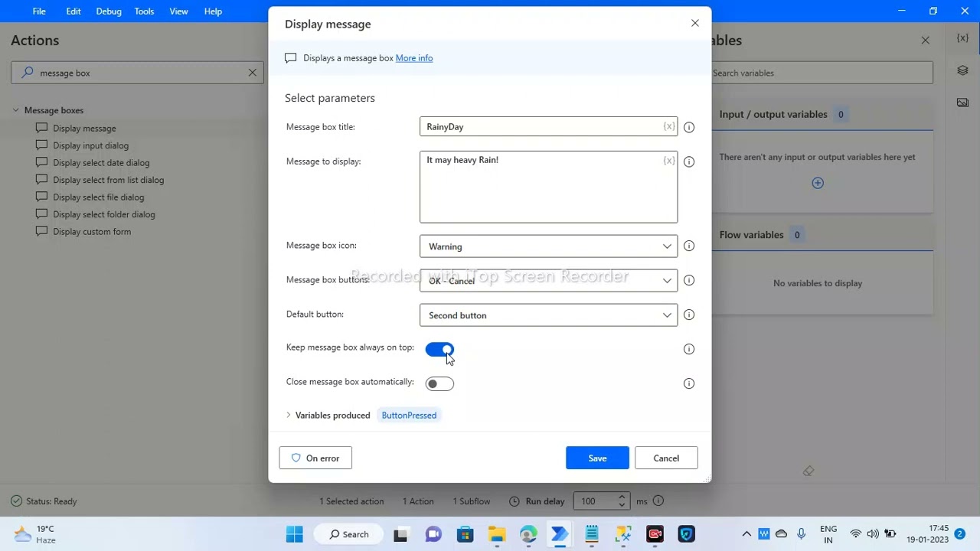Enable Close message box automatically
The height and width of the screenshot is (551, 980).
click(x=439, y=384)
